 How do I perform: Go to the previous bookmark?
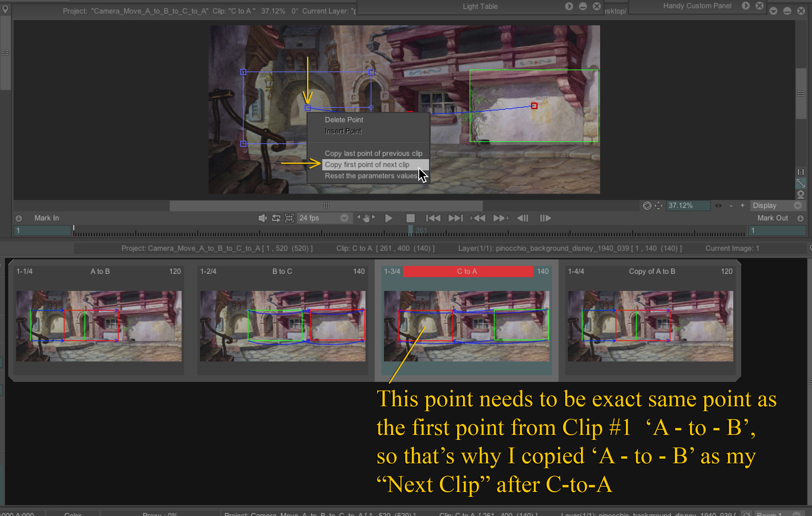477,218
